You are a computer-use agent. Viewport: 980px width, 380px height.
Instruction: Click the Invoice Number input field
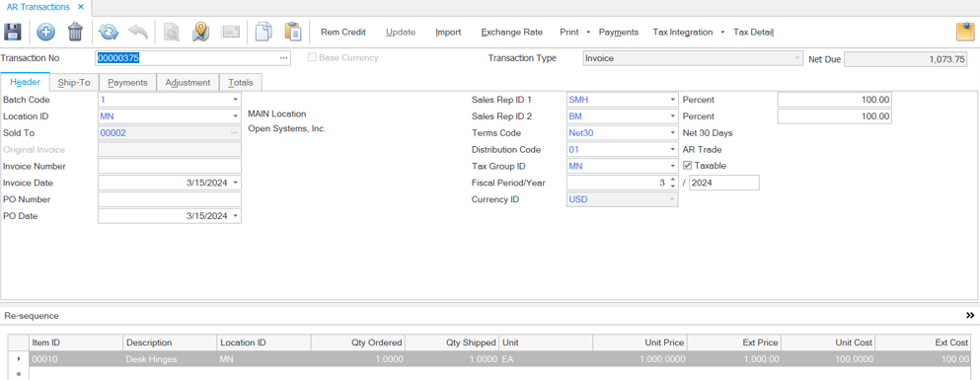pos(170,166)
